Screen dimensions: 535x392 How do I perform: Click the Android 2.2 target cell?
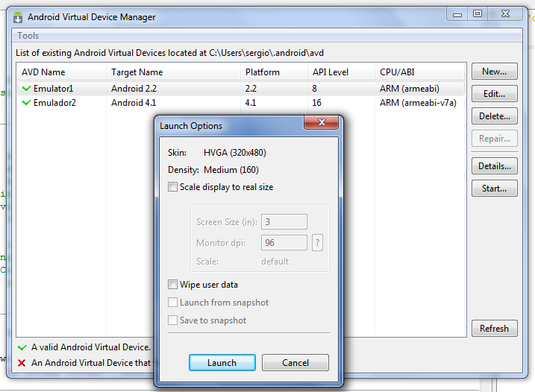tap(134, 89)
